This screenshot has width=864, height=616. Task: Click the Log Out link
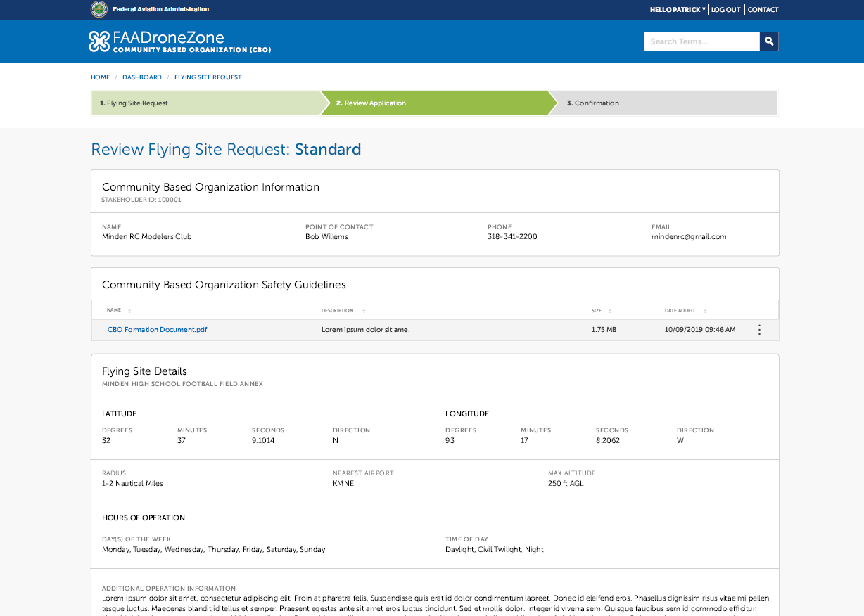pos(725,10)
